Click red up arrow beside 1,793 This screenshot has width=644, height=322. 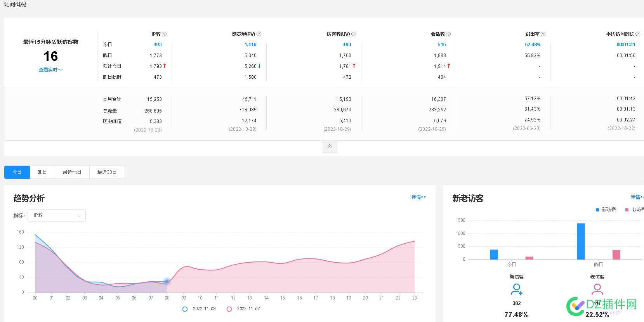[x=165, y=66]
